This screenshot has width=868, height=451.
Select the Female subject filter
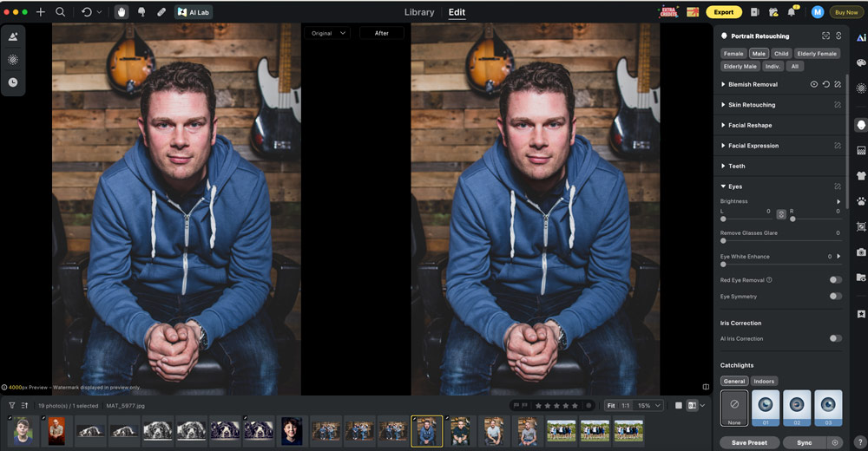[733, 54]
